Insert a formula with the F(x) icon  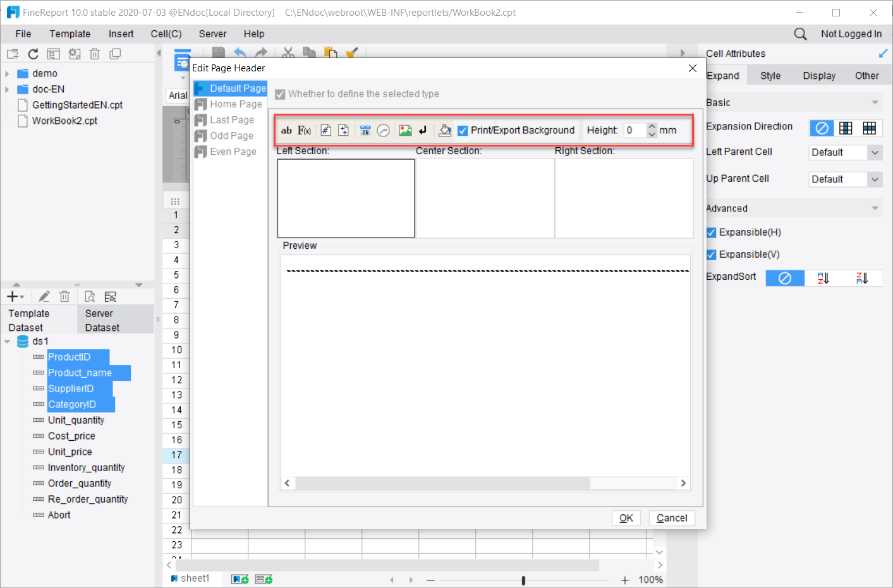(304, 130)
